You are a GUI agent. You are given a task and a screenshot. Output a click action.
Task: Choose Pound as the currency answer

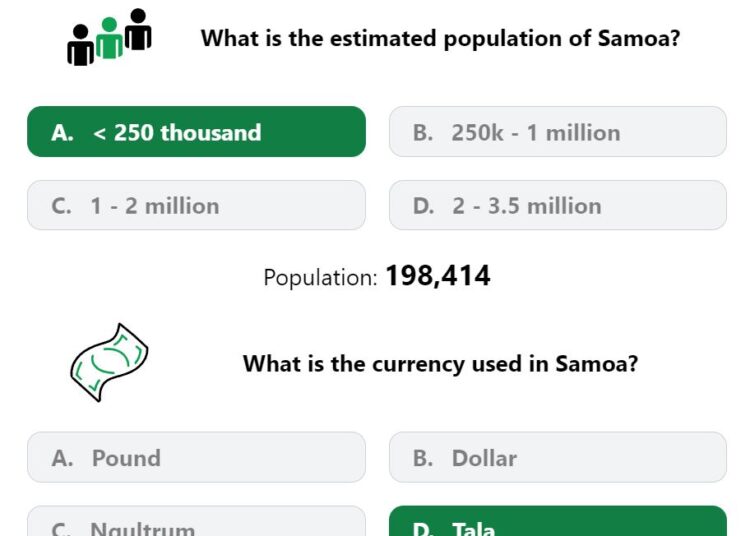click(x=197, y=457)
